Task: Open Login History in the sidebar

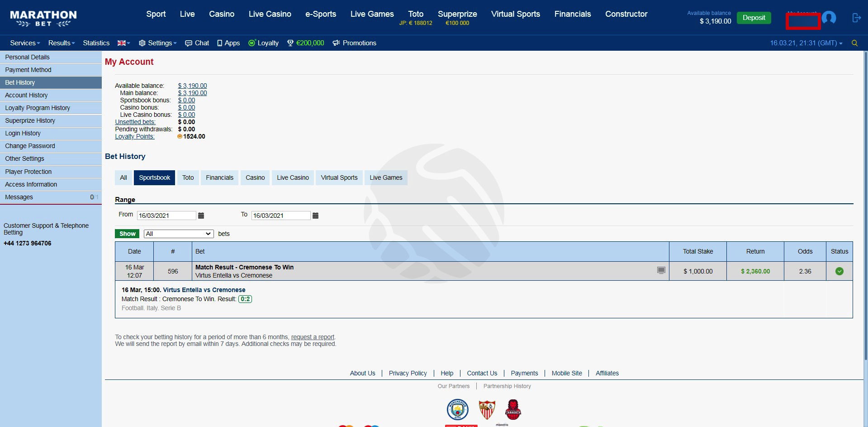Action: (51, 133)
